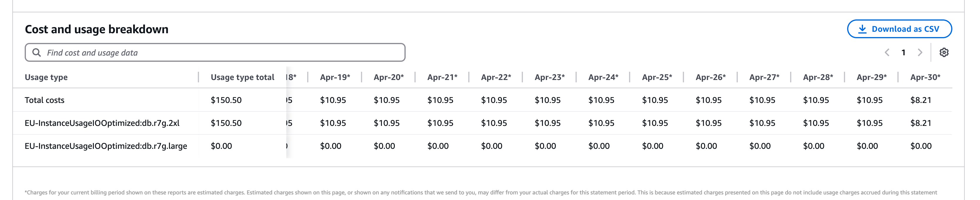Screen dimensions: 980x200
Task: Select page number 1 in pagination
Action: tap(903, 53)
